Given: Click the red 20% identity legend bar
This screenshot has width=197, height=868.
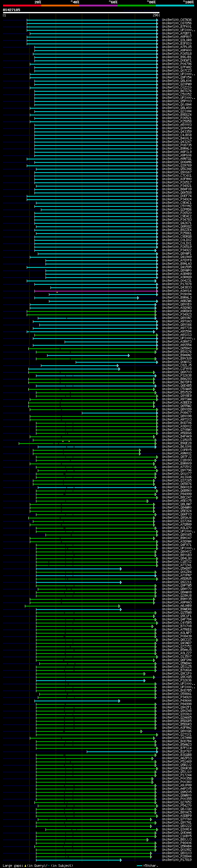Looking at the screenshot, I should (22, 6).
